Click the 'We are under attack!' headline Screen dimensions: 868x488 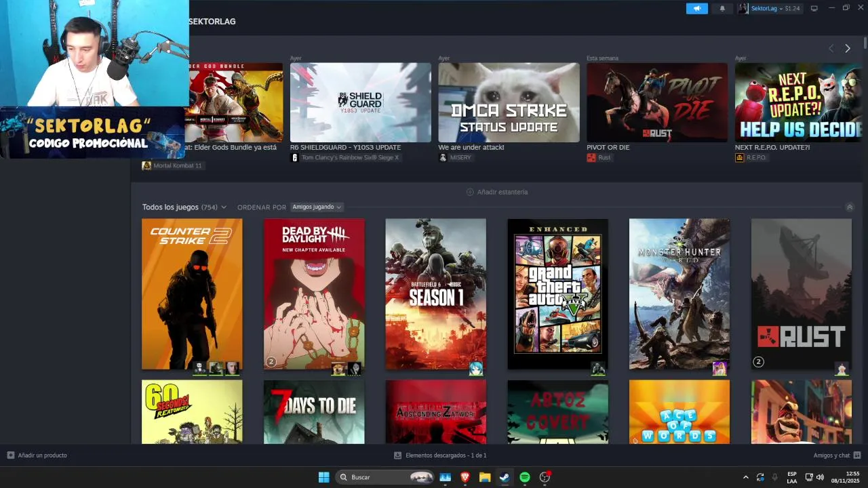[471, 147]
